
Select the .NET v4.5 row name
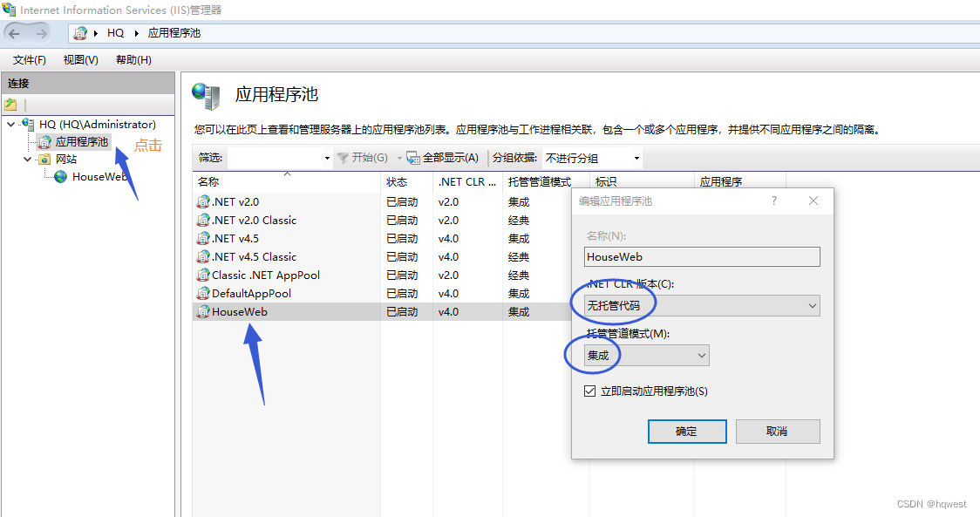tap(235, 238)
